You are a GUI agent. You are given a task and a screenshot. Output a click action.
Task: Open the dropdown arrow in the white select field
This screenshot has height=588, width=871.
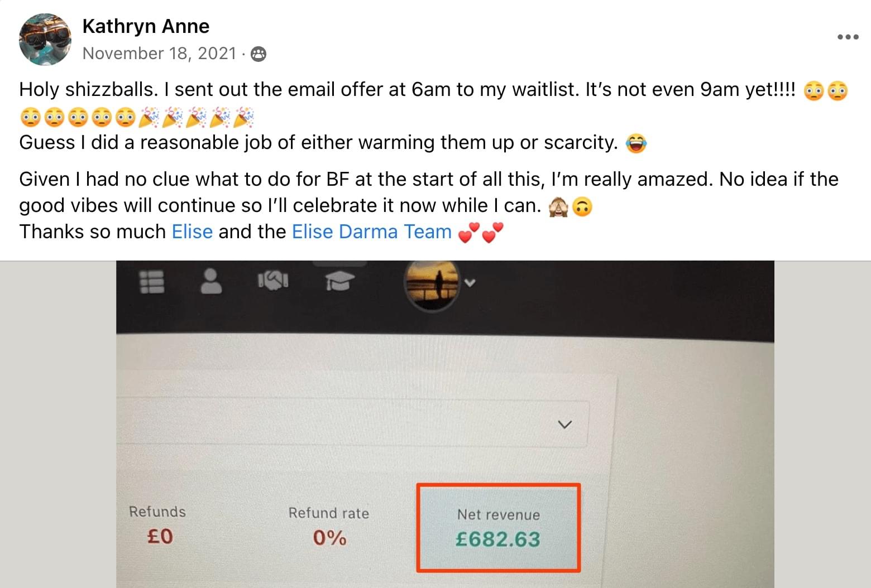[564, 425]
